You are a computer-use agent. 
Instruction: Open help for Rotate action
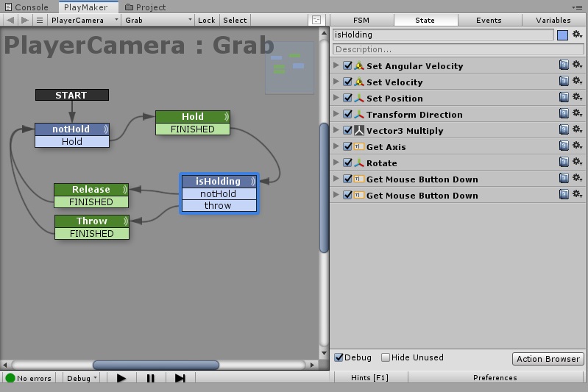[x=564, y=162]
